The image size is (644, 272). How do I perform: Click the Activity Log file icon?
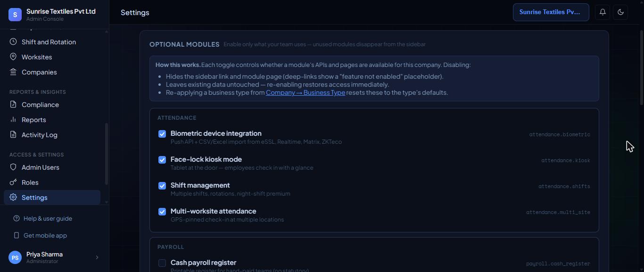point(13,135)
